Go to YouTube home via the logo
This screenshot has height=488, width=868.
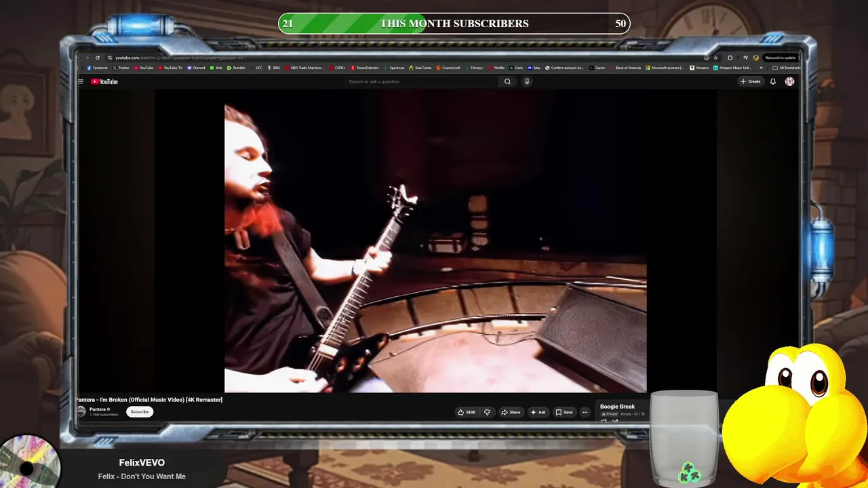[104, 81]
